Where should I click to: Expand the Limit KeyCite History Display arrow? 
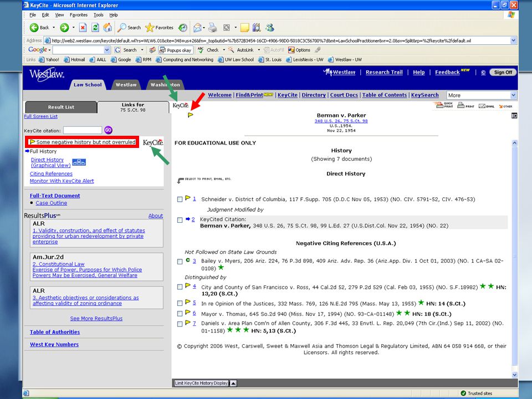click(233, 383)
